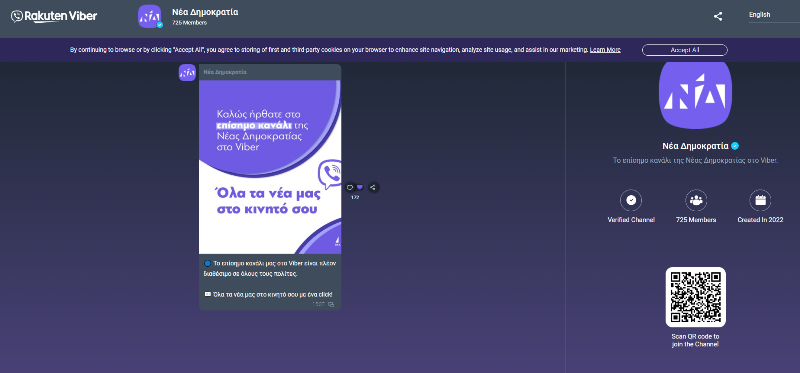The width and height of the screenshot is (800, 373).
Task: Click the sender name atop the message bubble
Action: point(225,72)
